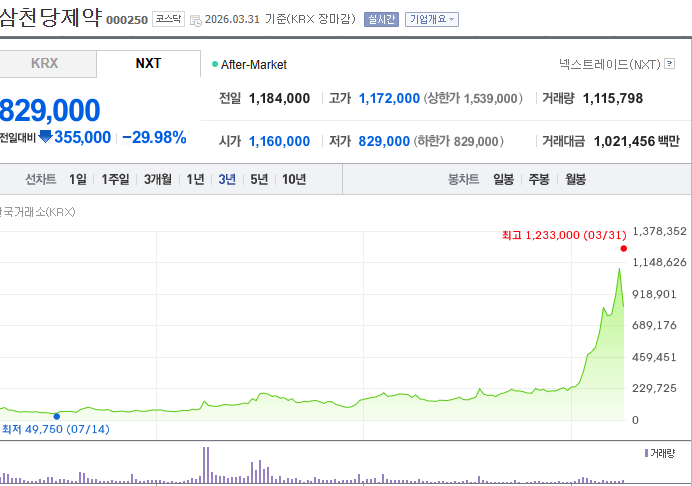Switch to the 일봉 candle chart

[503, 179]
